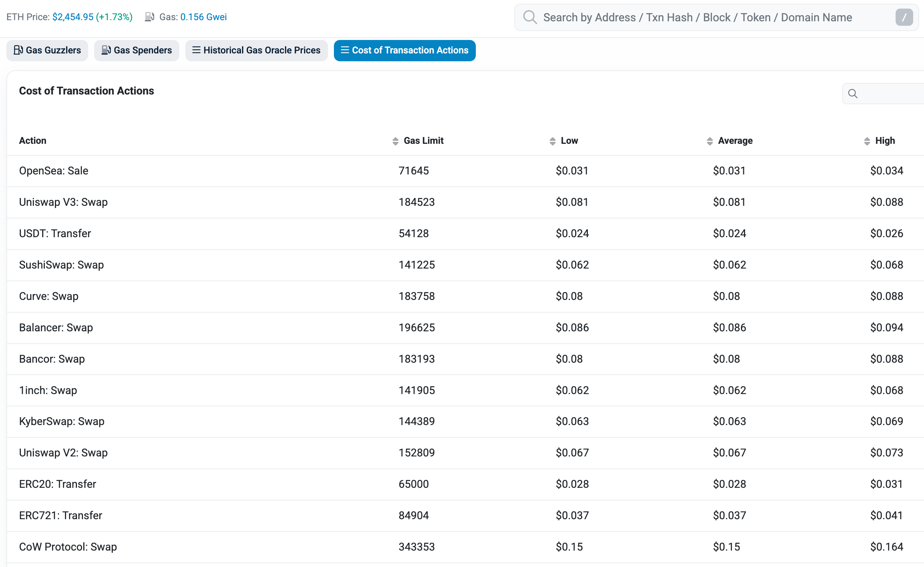Image resolution: width=924 pixels, height=567 pixels.
Task: Sort table by Average column arrows
Action: [x=710, y=141]
